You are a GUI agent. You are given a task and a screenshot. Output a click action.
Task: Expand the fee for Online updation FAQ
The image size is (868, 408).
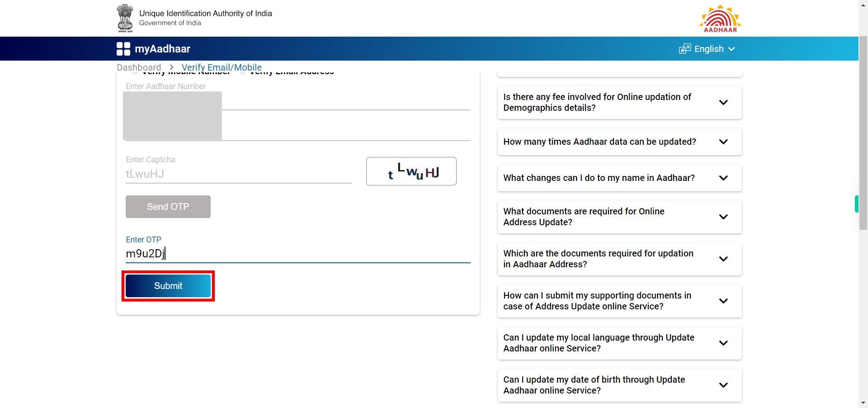click(620, 102)
